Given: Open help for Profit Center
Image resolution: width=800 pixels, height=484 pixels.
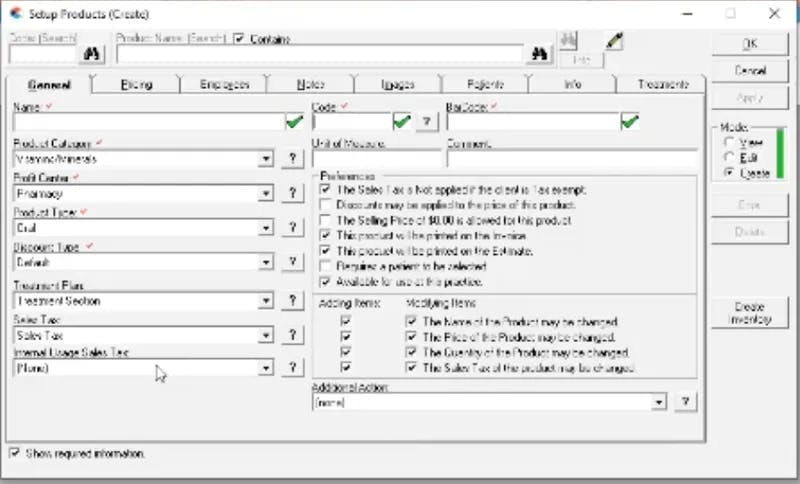Looking at the screenshot, I should click(293, 193).
